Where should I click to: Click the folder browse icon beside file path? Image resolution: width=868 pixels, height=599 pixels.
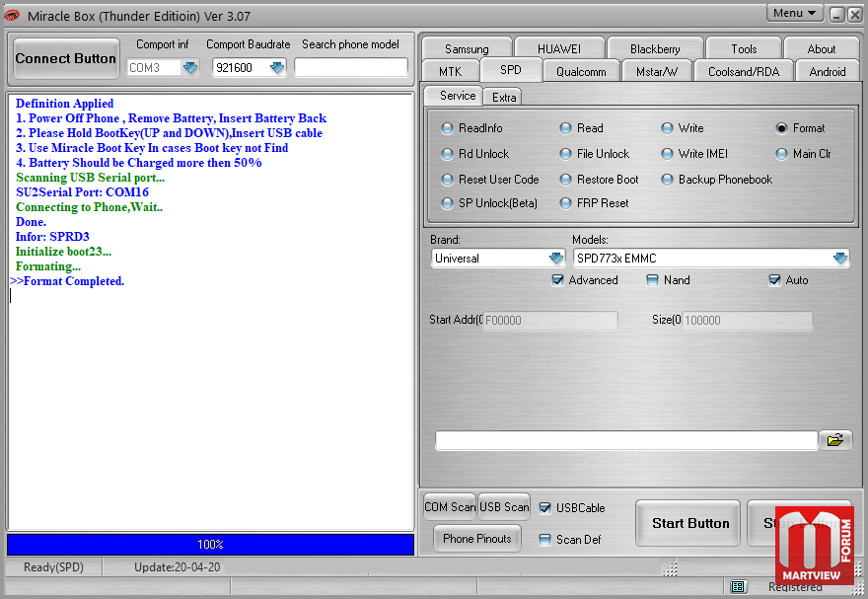[834, 440]
